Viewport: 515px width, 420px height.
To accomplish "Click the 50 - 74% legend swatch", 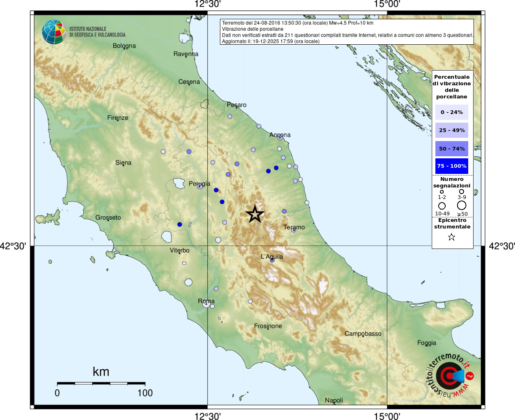I will coord(451,148).
